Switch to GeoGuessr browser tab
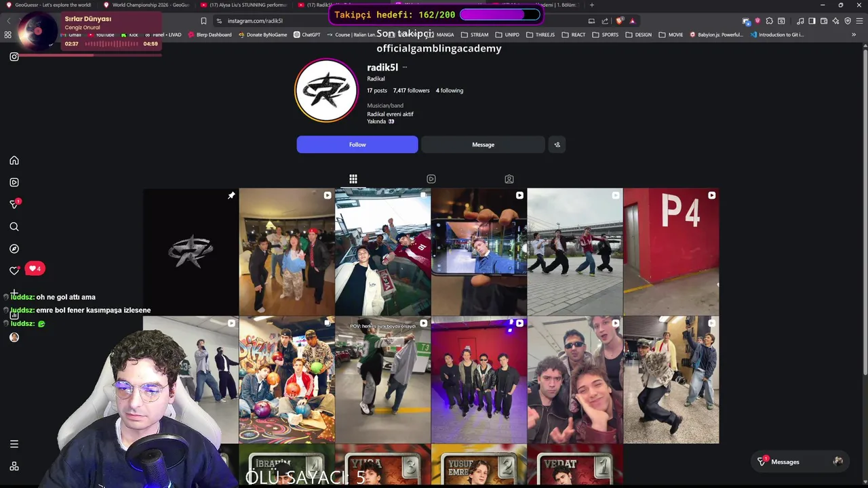The image size is (868, 488). (x=47, y=5)
